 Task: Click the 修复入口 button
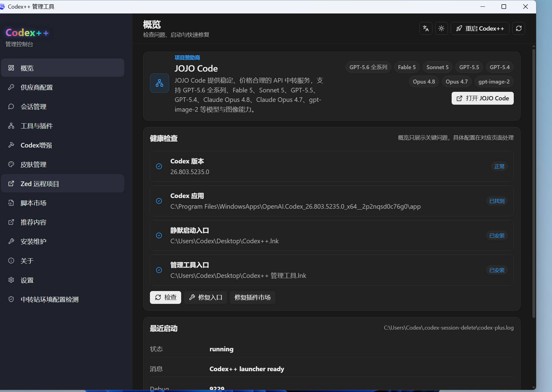point(206,297)
